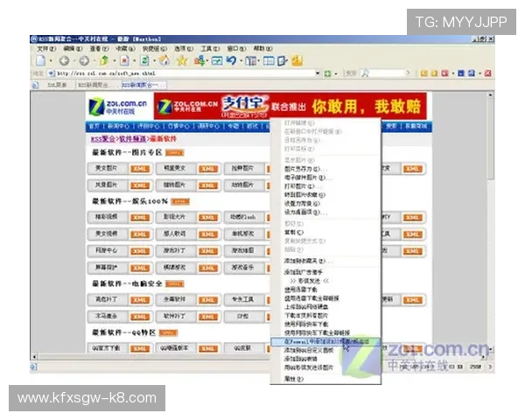525x420 pixels.
Task: Open the 编辑(E) menu
Action: point(73,49)
